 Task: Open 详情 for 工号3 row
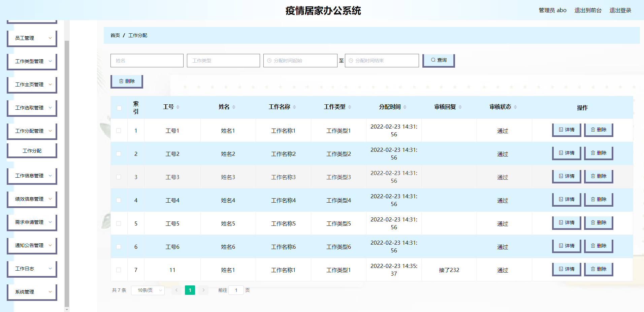tap(567, 176)
